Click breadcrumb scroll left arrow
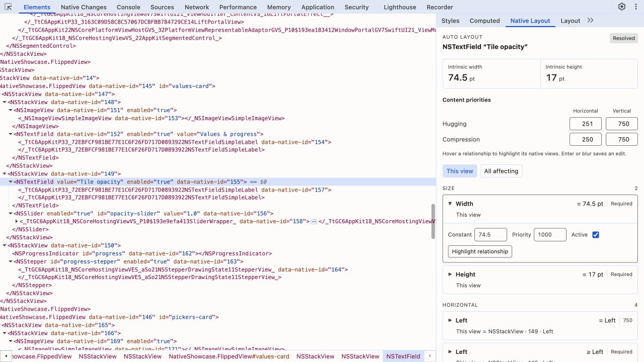Image resolution: width=644 pixels, height=362 pixels. (6, 356)
